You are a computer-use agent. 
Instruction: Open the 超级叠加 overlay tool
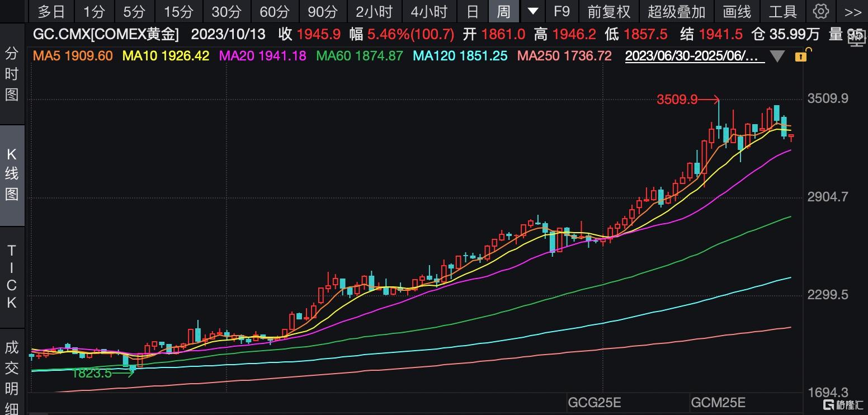(677, 11)
